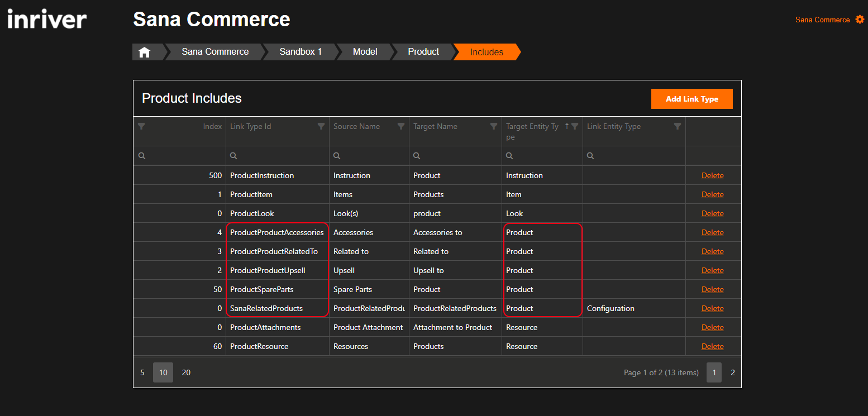Click Product Attachment source name cell
Screen dimensions: 868x416
(x=368, y=327)
